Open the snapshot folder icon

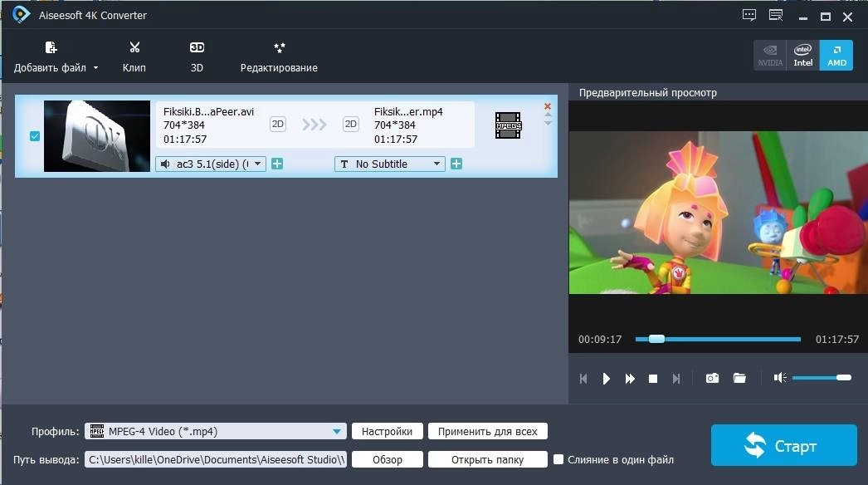coord(739,378)
